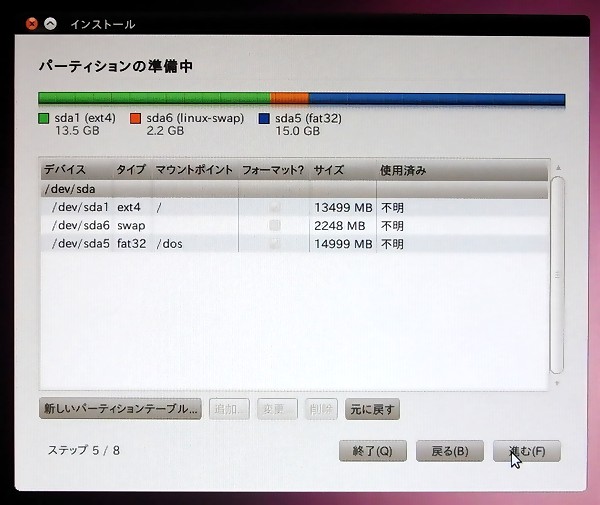Image resolution: width=600 pixels, height=505 pixels.
Task: Click the green sda1 bar segment
Action: 154,98
